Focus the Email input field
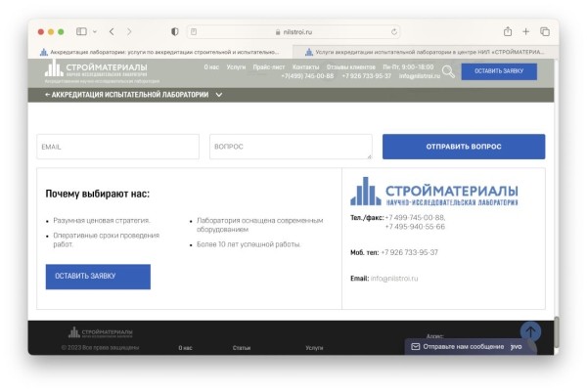The width and height of the screenshot is (587, 392). point(117,147)
